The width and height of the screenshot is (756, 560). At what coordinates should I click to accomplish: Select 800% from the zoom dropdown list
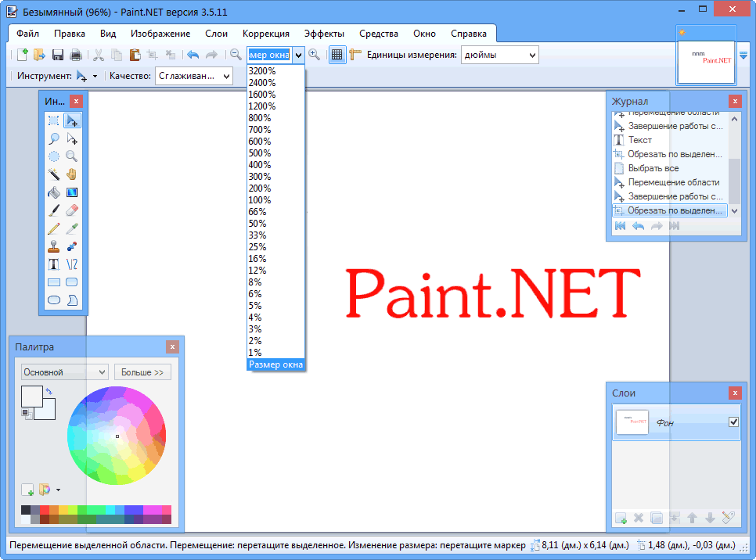(258, 117)
